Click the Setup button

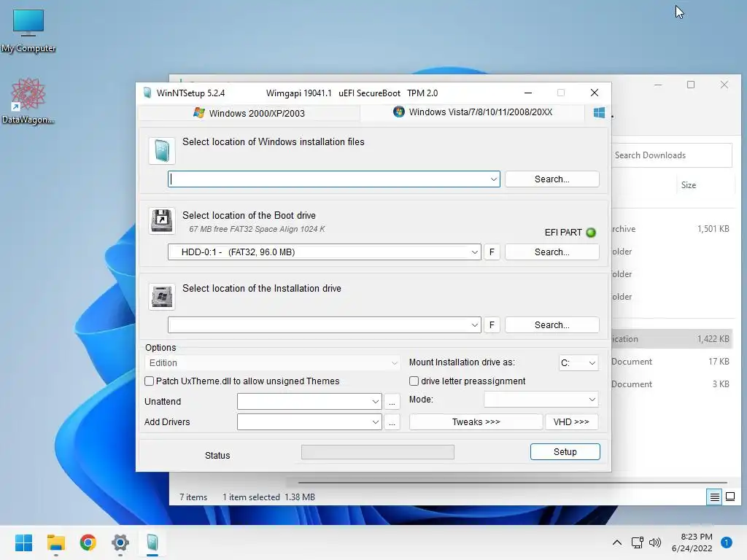pos(565,452)
